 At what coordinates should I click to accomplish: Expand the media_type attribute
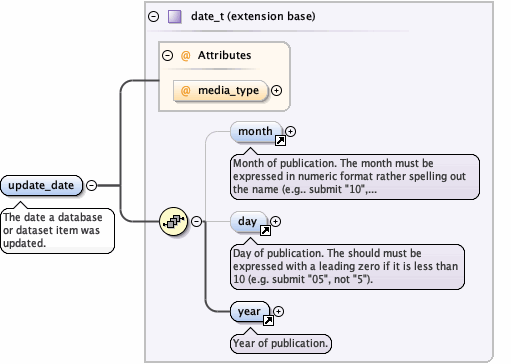tap(276, 90)
